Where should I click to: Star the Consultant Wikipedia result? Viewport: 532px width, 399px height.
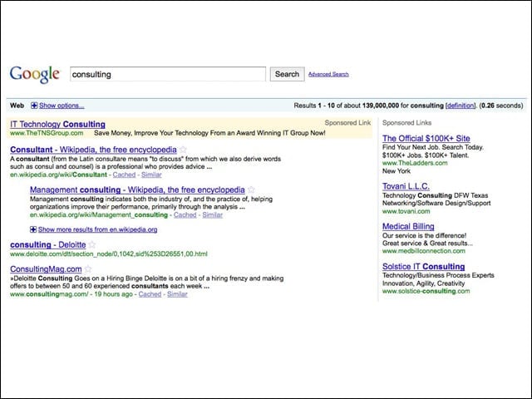pos(183,150)
